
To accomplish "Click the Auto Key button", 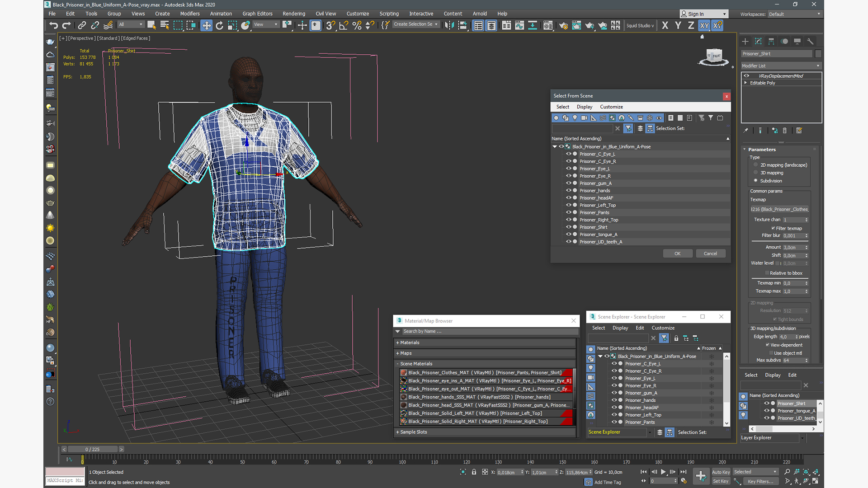I will point(721,472).
